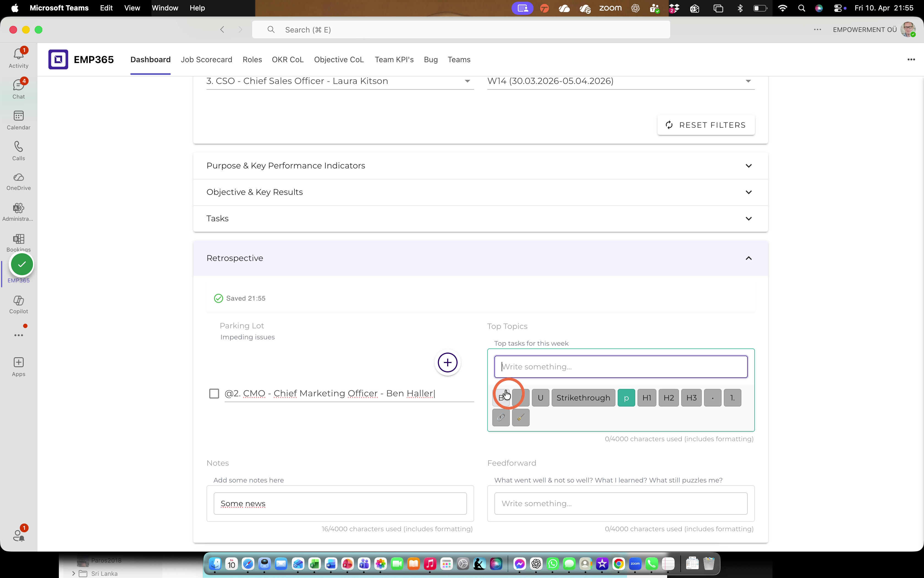Tick the CMO Ben Haller checkbox
924x578 pixels.
click(x=214, y=393)
